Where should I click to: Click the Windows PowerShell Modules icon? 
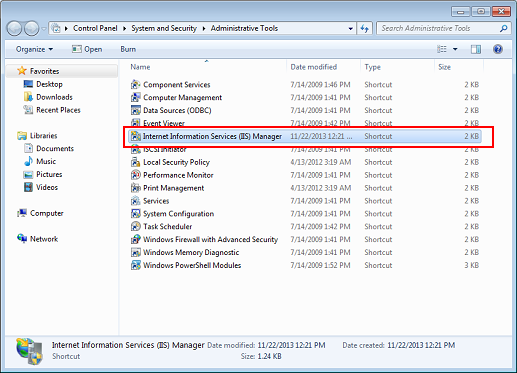click(x=135, y=265)
